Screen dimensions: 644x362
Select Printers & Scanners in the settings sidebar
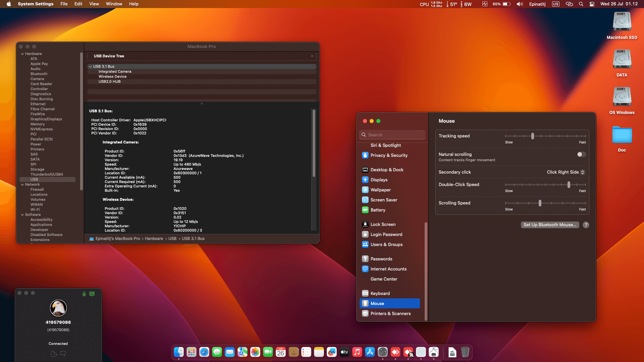pos(390,313)
